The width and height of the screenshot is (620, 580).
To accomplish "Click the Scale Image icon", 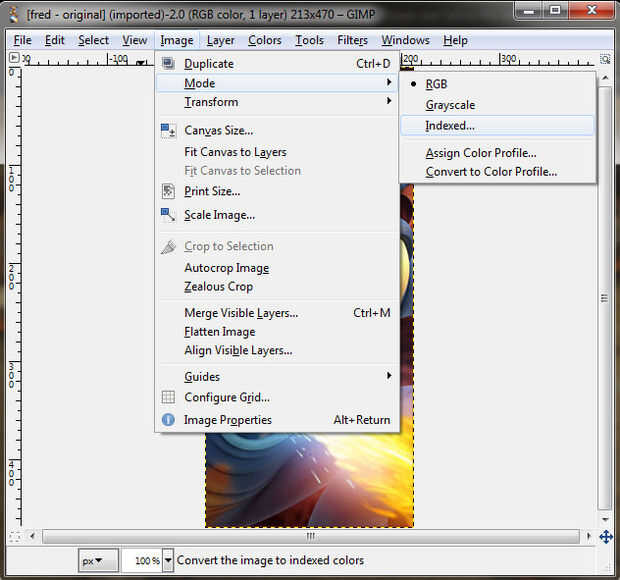I will [x=168, y=215].
